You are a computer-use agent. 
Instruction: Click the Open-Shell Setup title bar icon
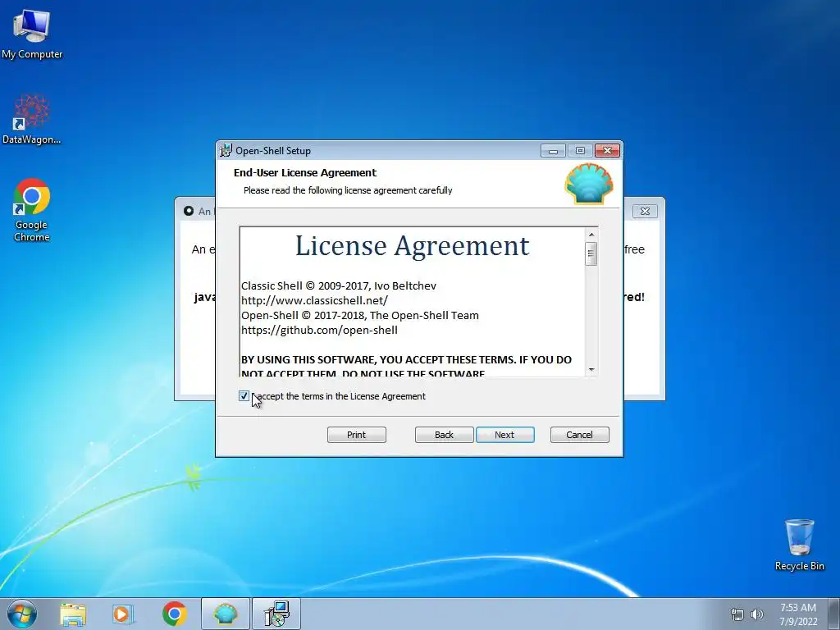[x=226, y=151]
